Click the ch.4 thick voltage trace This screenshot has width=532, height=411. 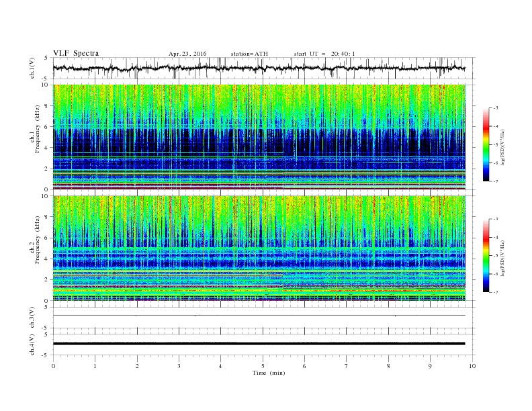coord(259,344)
